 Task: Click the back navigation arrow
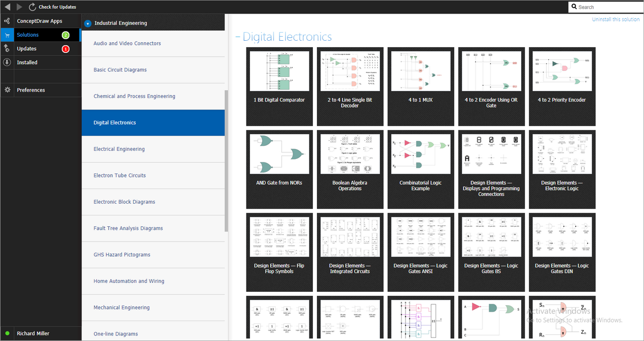tap(7, 7)
